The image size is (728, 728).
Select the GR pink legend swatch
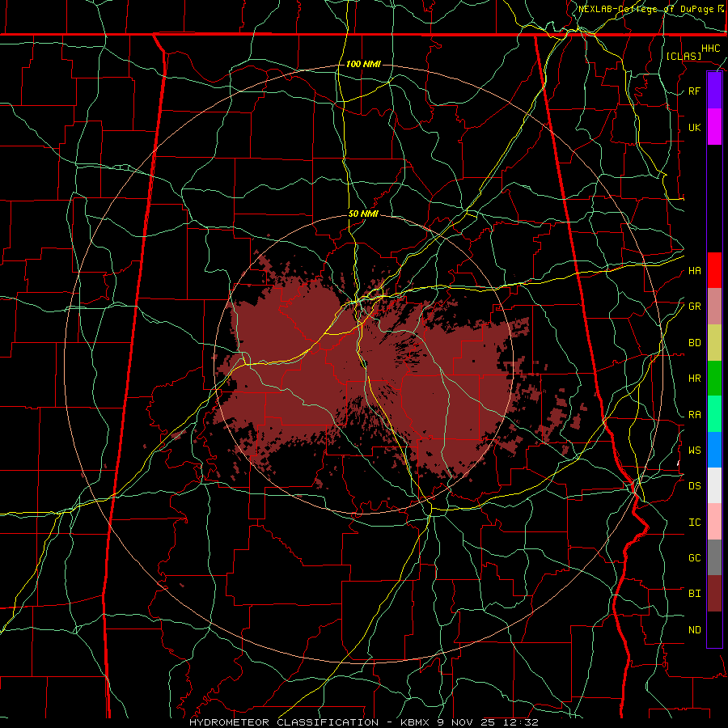(714, 307)
